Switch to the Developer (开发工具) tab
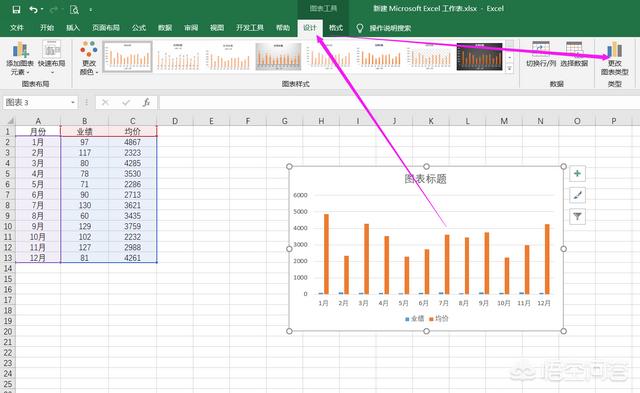 (x=250, y=28)
